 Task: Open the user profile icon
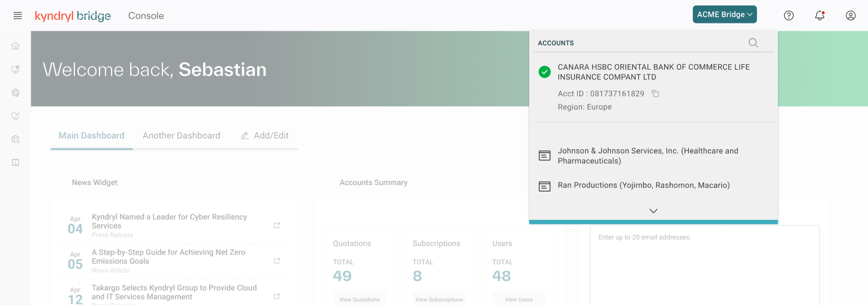(x=851, y=16)
